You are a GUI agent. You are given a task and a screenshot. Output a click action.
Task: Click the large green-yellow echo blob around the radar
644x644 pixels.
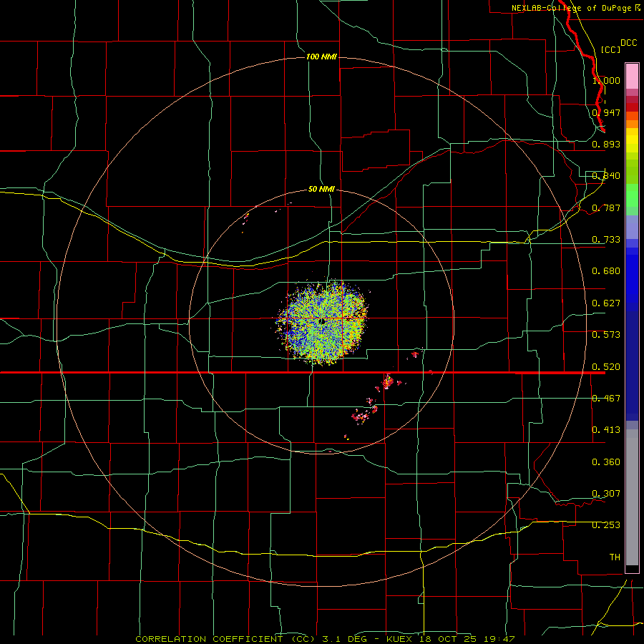pyautogui.click(x=323, y=323)
